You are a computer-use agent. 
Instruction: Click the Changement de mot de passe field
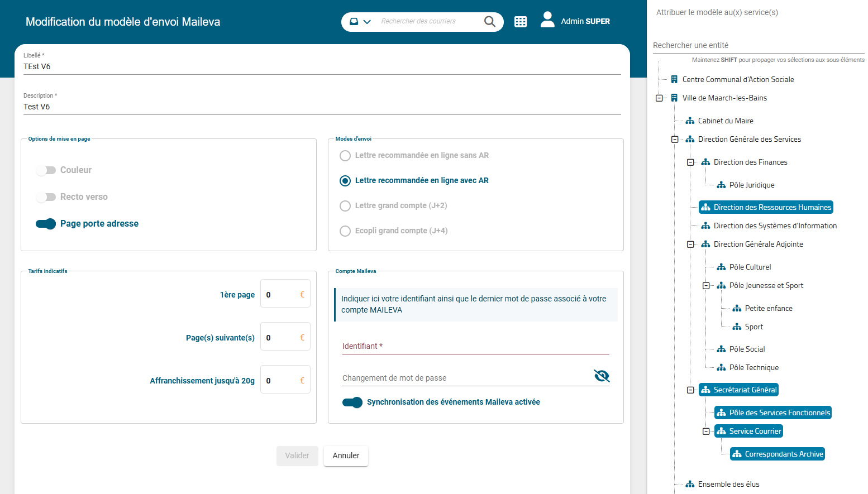coord(467,378)
